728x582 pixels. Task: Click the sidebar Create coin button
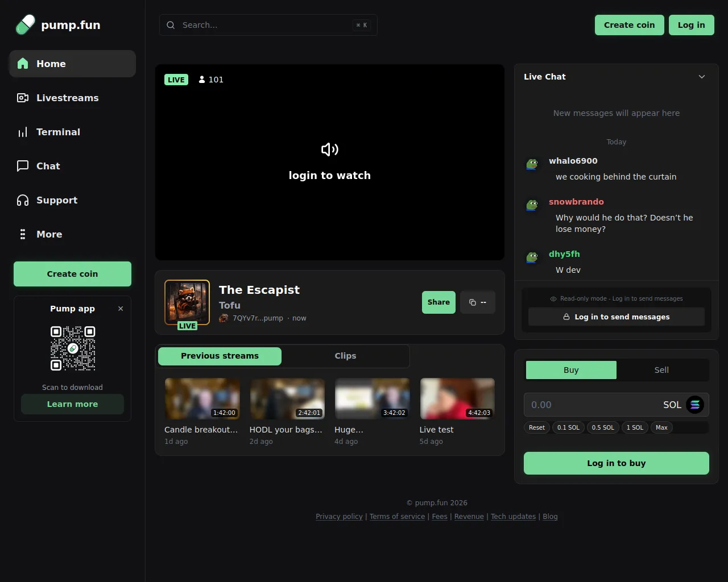click(72, 274)
